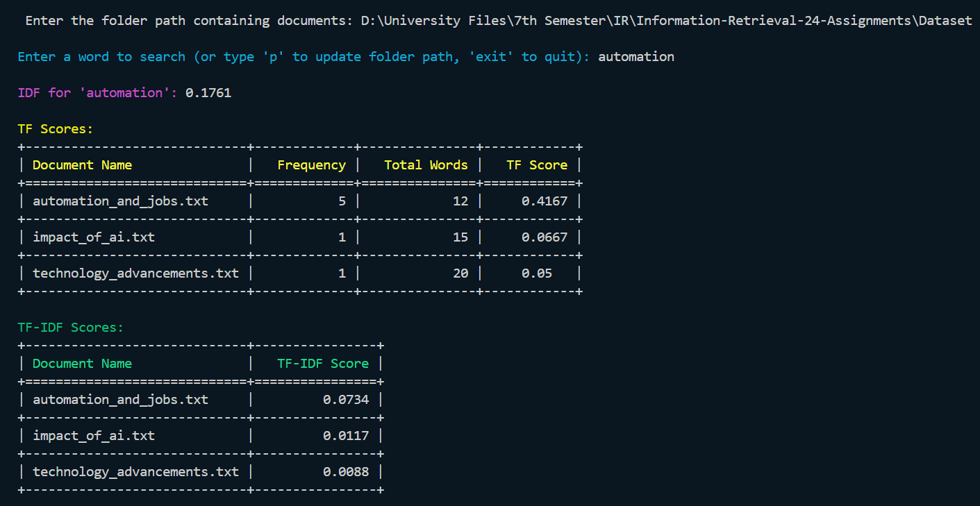The height and width of the screenshot is (506, 980).
Task: Click total words value 15
Action: tap(460, 237)
